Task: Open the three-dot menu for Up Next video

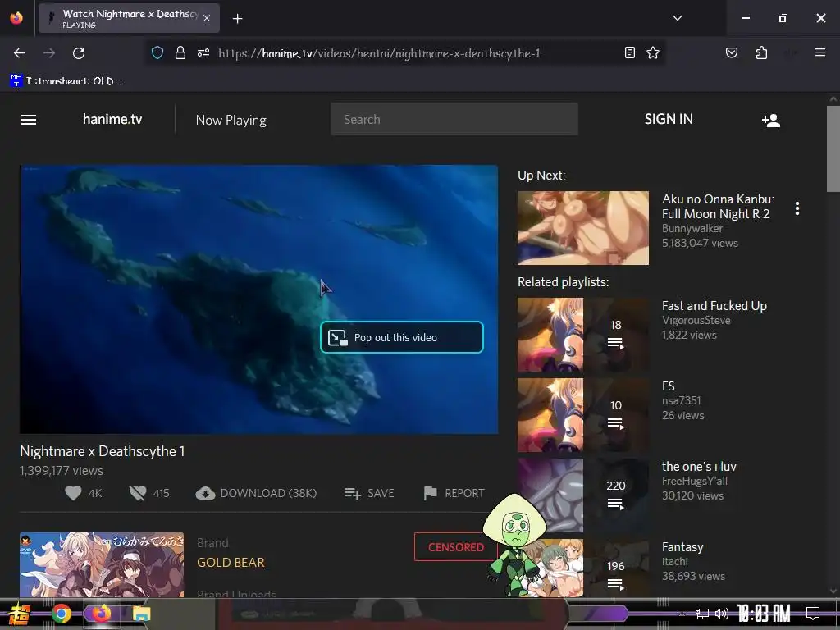Action: pyautogui.click(x=797, y=208)
